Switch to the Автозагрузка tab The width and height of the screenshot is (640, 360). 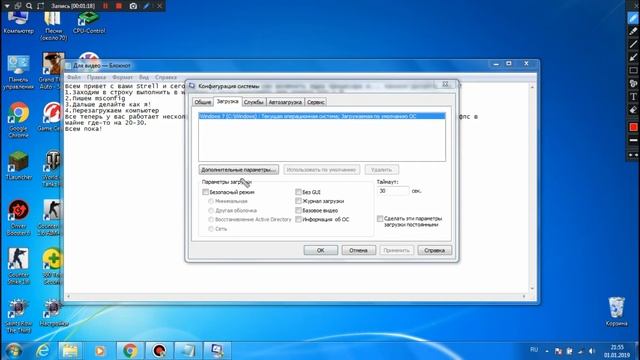pos(285,102)
